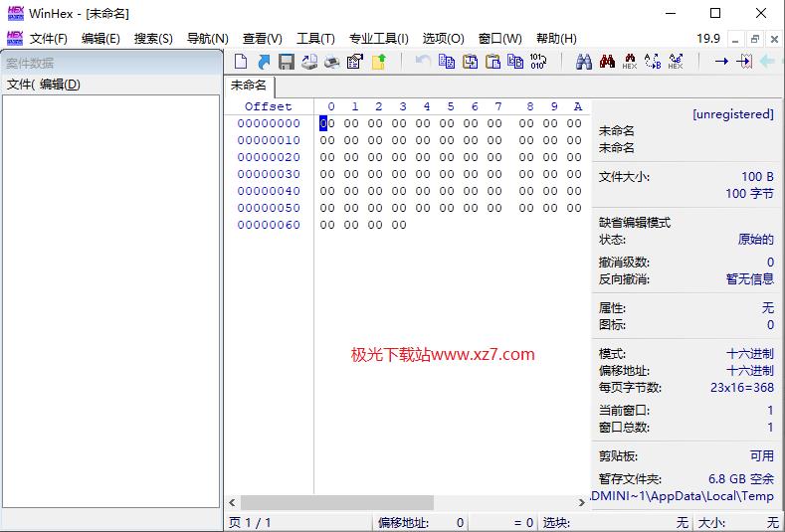Click the [unregistered] text in the info panel

733,114
